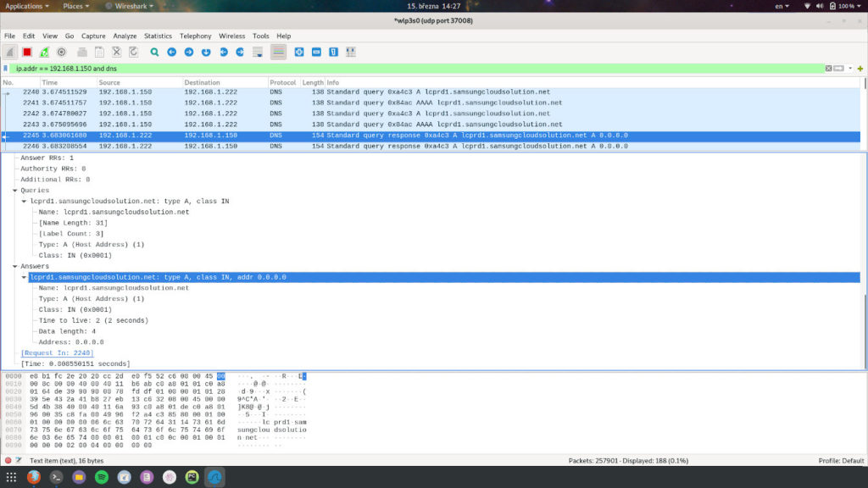
Task: Apply the display filter arrow
Action: click(839, 69)
